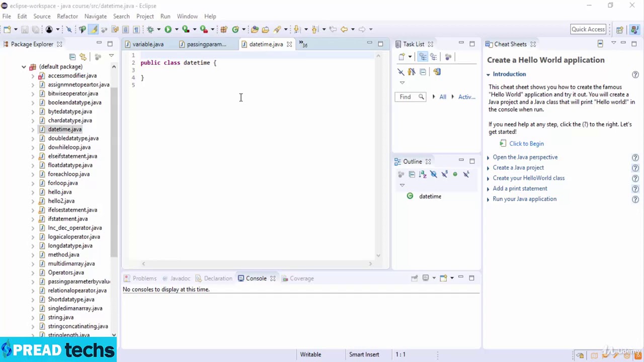Click the Debug bug icon in toolbar
The image size is (644, 362).
click(x=150, y=29)
